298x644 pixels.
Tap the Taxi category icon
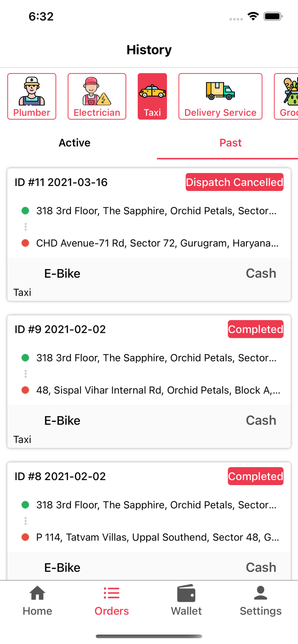click(x=152, y=91)
